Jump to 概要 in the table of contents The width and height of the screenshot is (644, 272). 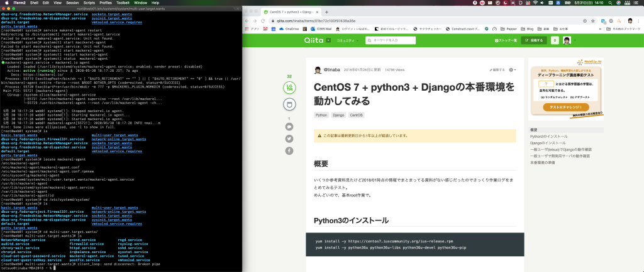(x=534, y=130)
